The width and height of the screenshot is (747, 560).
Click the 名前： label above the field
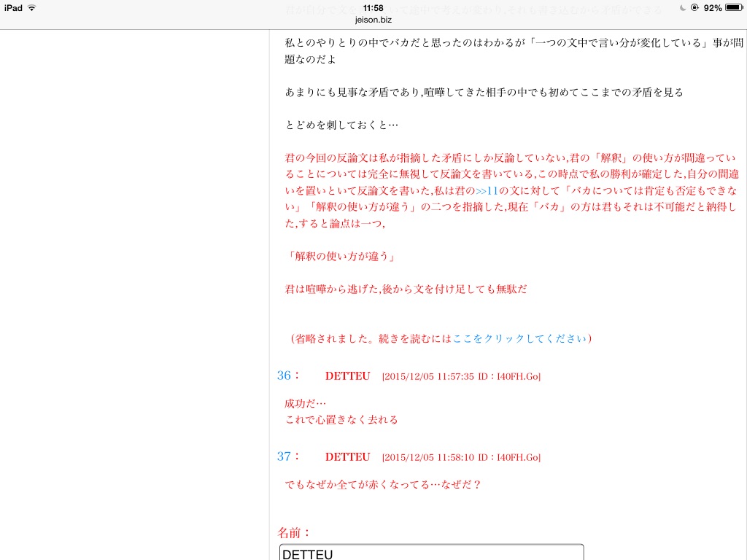tap(295, 532)
